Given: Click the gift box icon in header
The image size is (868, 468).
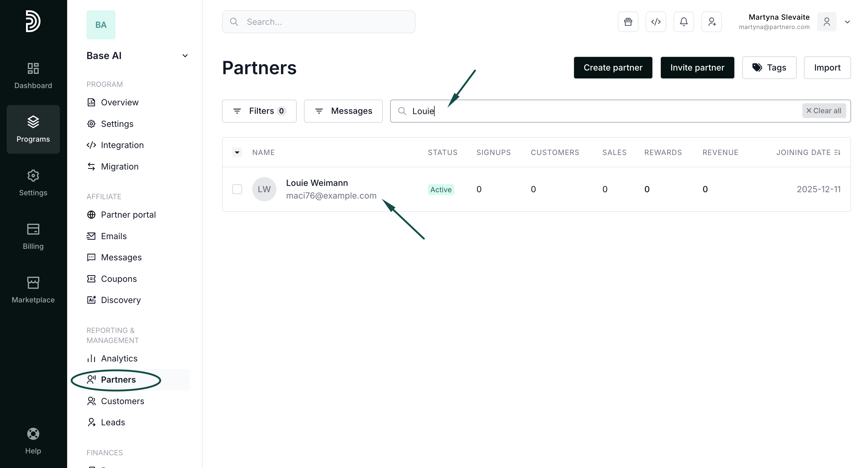Looking at the screenshot, I should (628, 22).
